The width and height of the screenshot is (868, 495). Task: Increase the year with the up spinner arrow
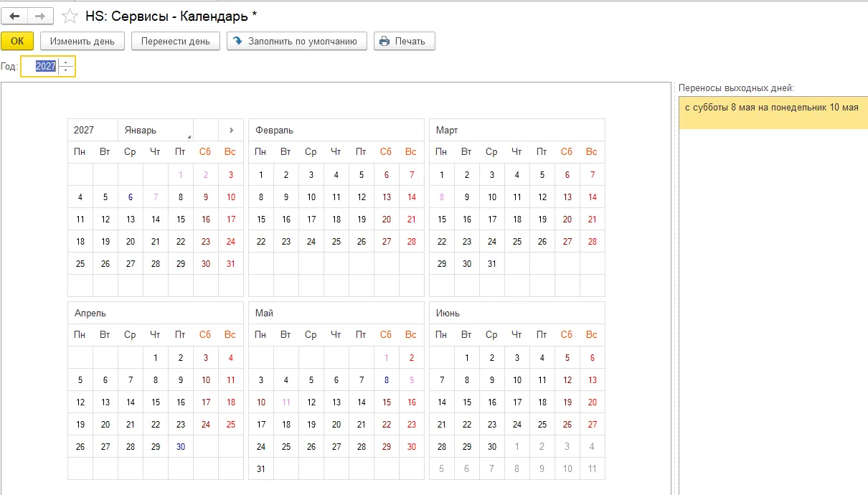pyautogui.click(x=66, y=62)
